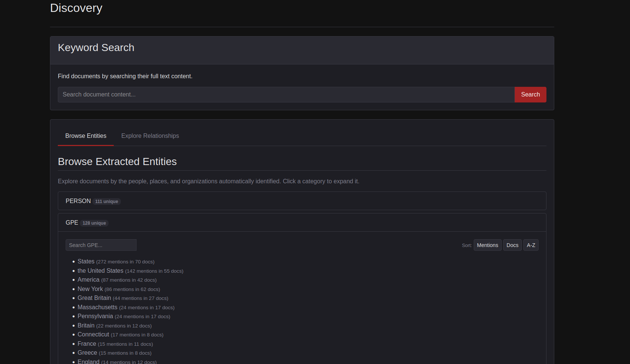Collapse the GPE entity category
The width and height of the screenshot is (630, 364).
tap(72, 223)
